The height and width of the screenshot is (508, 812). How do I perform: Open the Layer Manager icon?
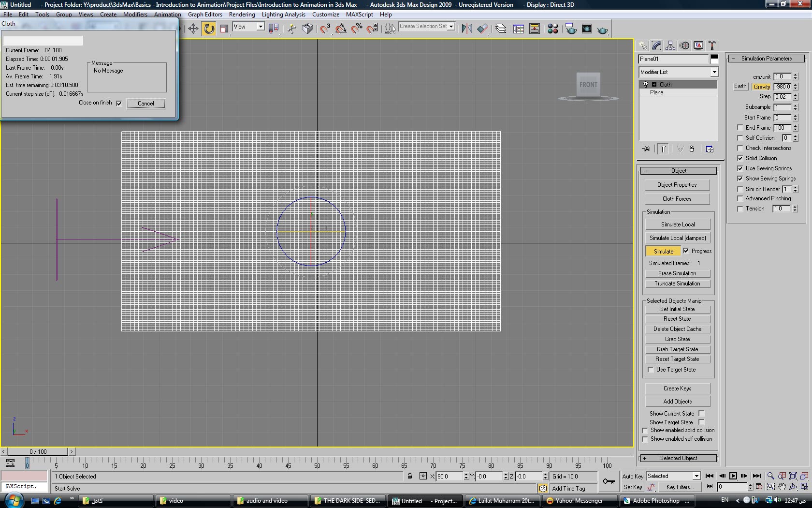501,29
